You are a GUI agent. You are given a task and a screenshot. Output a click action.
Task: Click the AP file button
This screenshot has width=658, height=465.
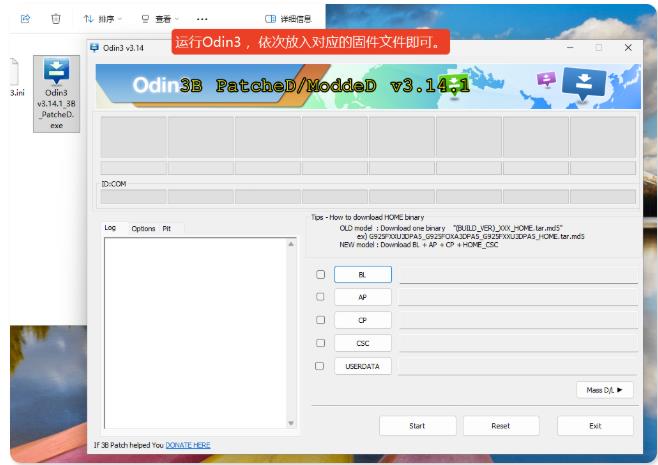point(363,297)
